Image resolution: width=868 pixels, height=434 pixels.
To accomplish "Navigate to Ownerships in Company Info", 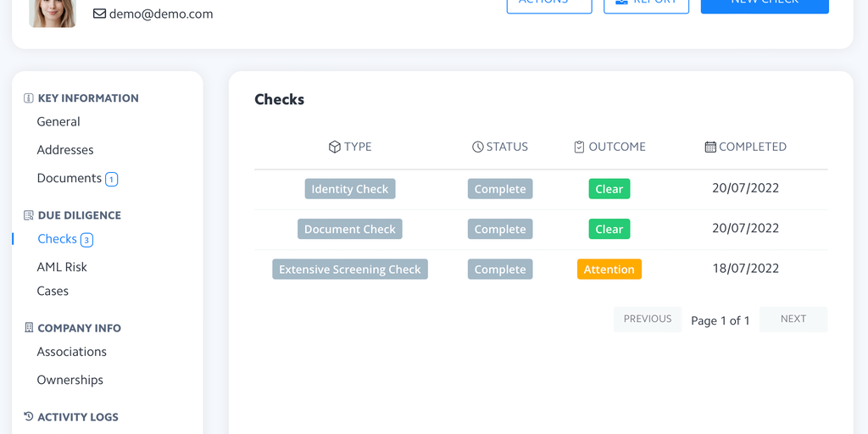I will pos(70,380).
